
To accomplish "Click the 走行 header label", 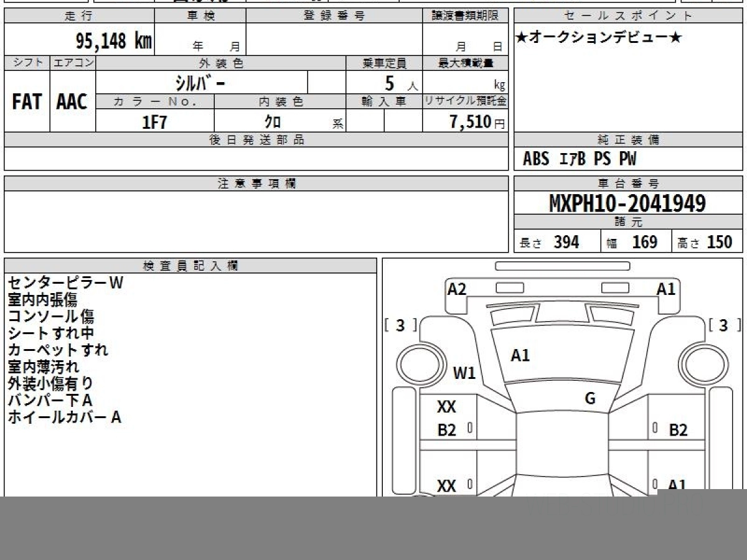I will (x=78, y=16).
